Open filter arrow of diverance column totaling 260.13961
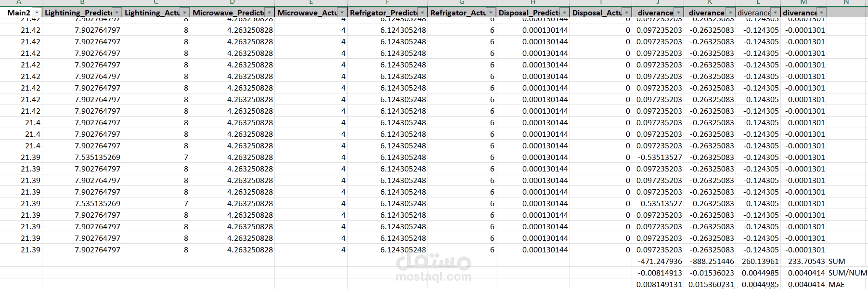868x289 pixels. [x=775, y=13]
